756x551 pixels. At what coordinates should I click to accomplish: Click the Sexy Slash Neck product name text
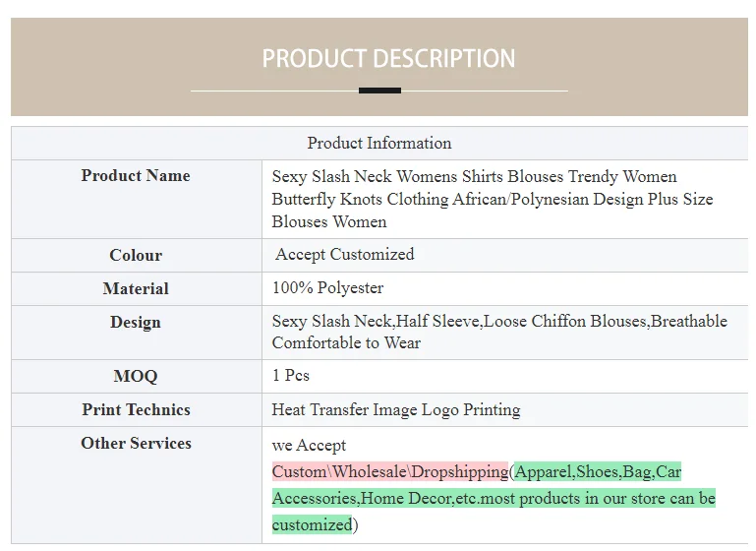[493, 199]
